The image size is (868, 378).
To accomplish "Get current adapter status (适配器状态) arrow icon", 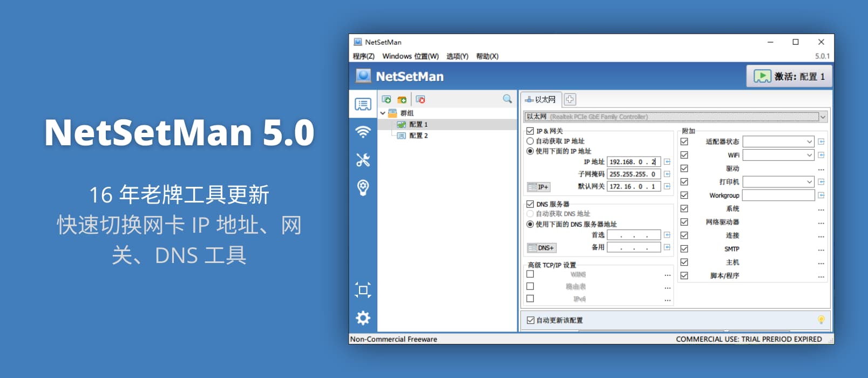I will pos(821,141).
